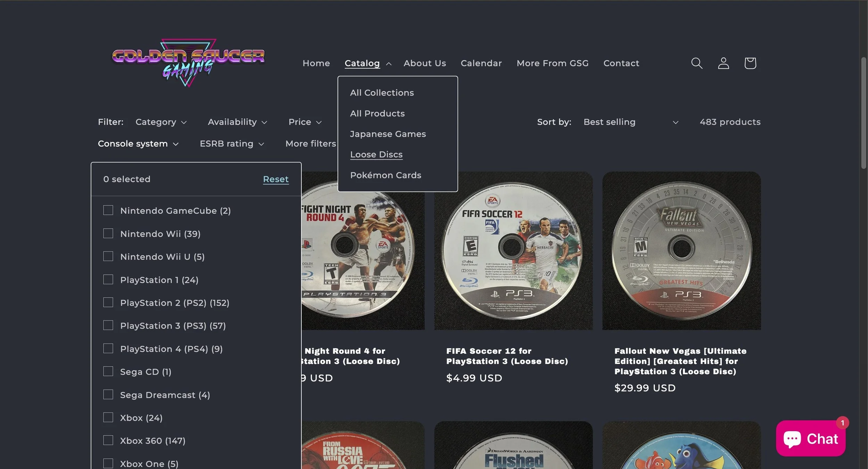Select the Sega Dreamcast filter
This screenshot has height=469, width=868.
pyautogui.click(x=108, y=394)
